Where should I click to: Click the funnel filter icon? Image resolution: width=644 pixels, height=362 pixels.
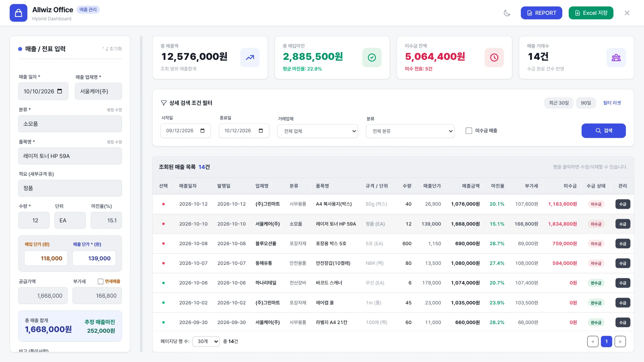point(164,103)
